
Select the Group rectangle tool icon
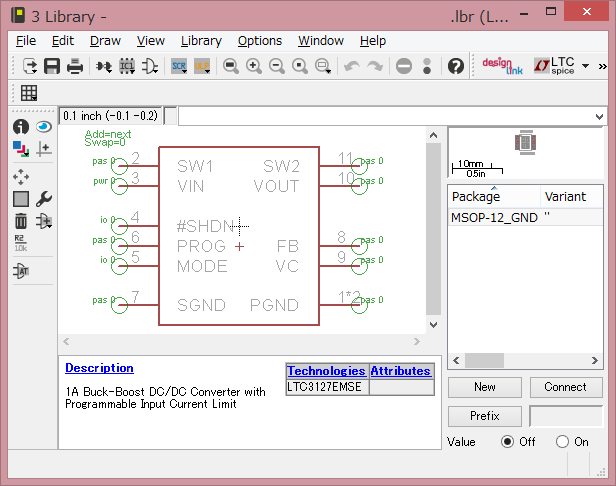point(21,199)
